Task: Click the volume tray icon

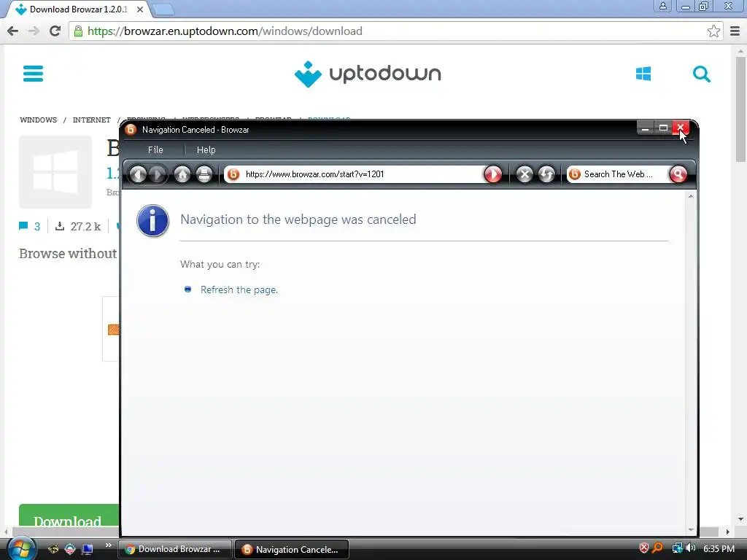Action: 691,548
